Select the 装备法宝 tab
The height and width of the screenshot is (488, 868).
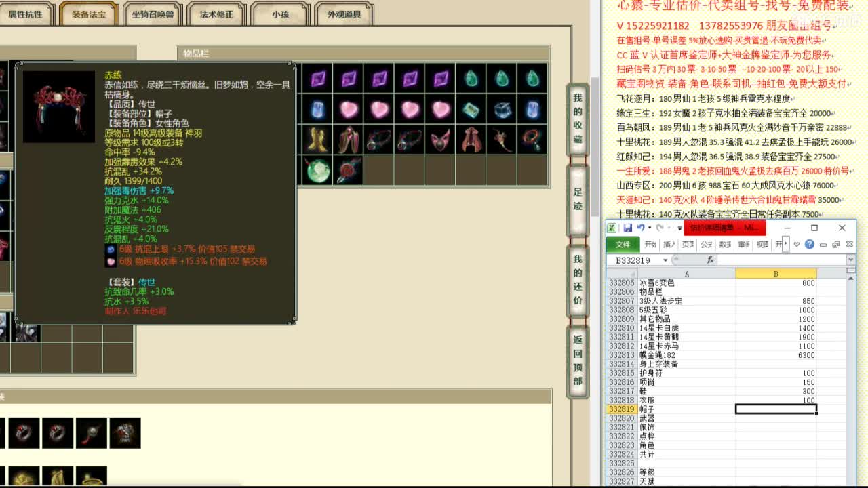(88, 14)
